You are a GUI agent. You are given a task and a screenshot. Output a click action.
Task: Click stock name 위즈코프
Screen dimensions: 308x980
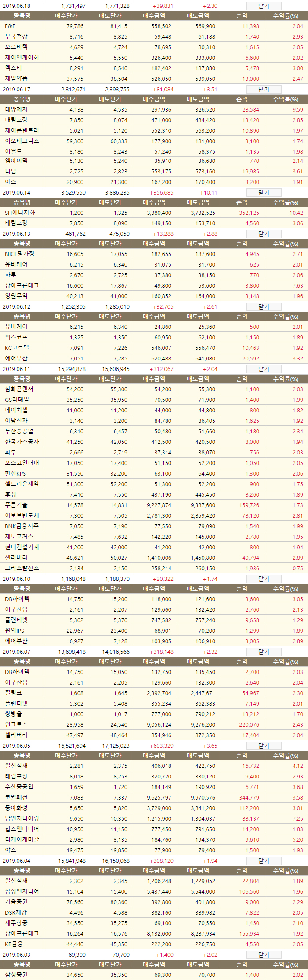(16, 338)
